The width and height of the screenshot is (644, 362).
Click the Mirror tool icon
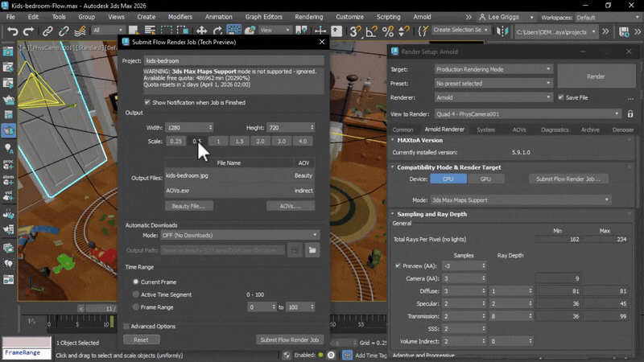click(x=502, y=31)
